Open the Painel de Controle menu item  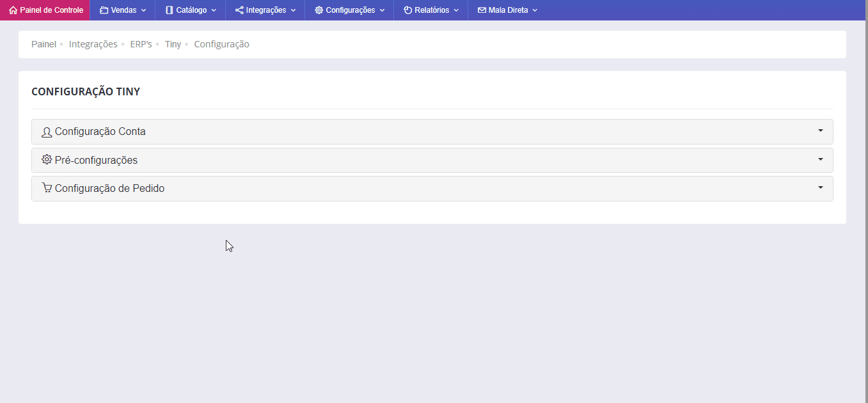point(45,10)
